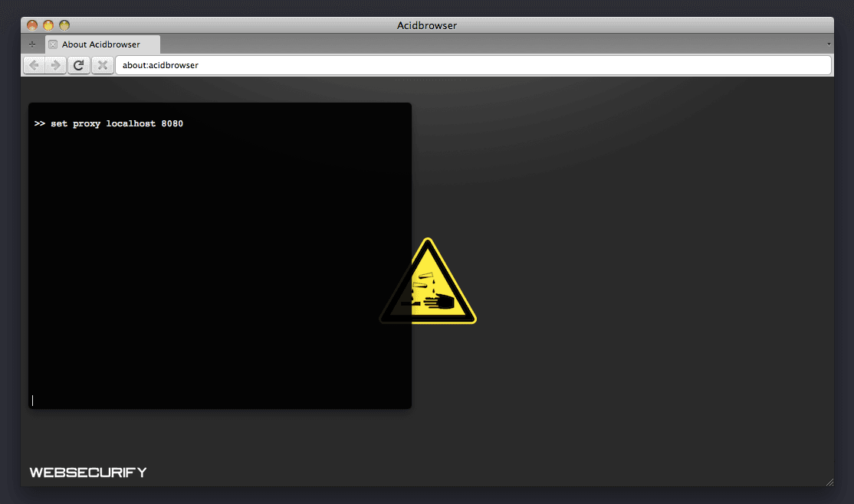Go forward with the forward arrow button

(x=55, y=65)
